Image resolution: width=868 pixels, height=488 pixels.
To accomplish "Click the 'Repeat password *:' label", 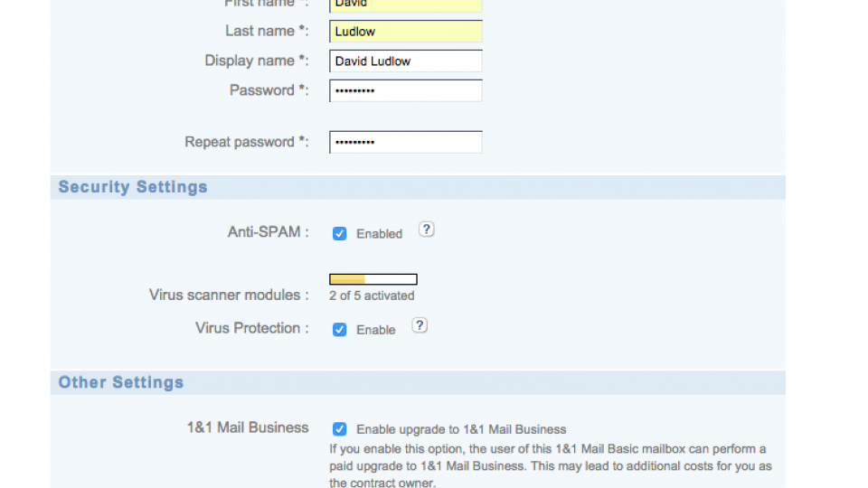I will pos(247,142).
